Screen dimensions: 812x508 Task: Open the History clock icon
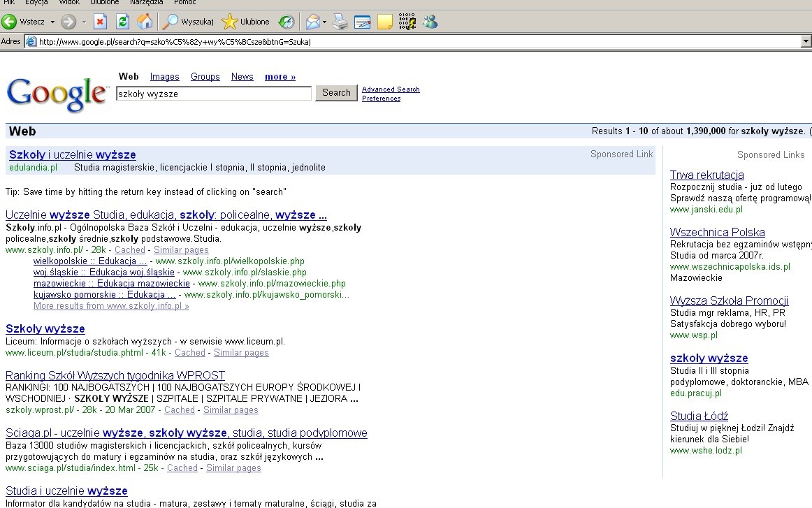(287, 22)
